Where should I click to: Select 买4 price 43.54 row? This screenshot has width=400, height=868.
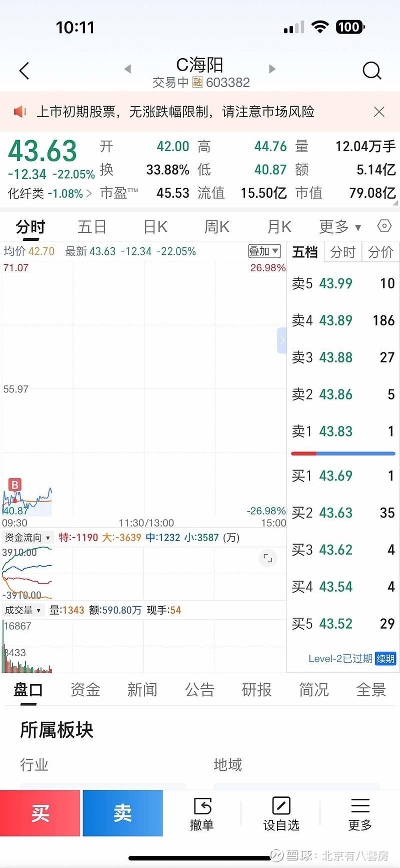click(x=343, y=587)
